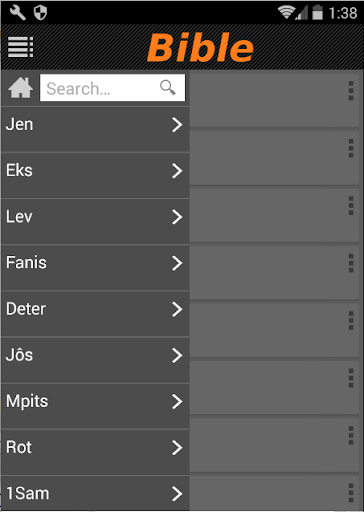
Task: Open the 1Sam book
Action: tap(95, 494)
